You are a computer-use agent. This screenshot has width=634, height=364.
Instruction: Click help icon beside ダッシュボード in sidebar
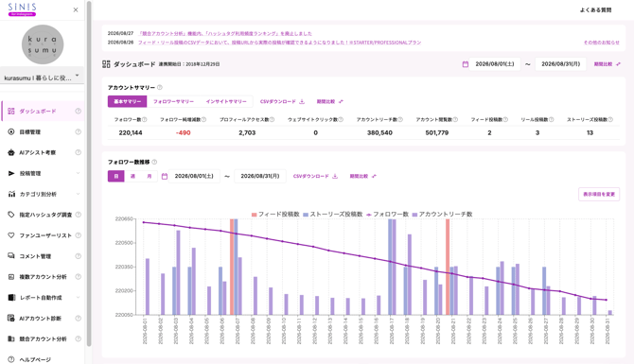point(78,112)
